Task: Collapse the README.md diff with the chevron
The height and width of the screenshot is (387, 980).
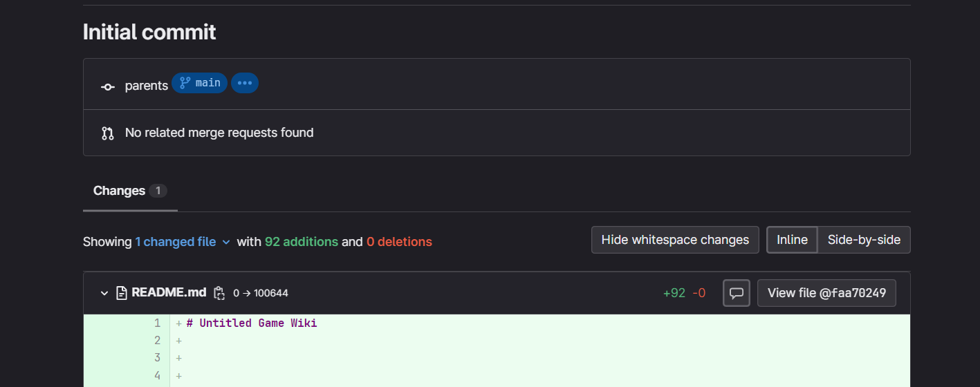Action: (x=104, y=293)
